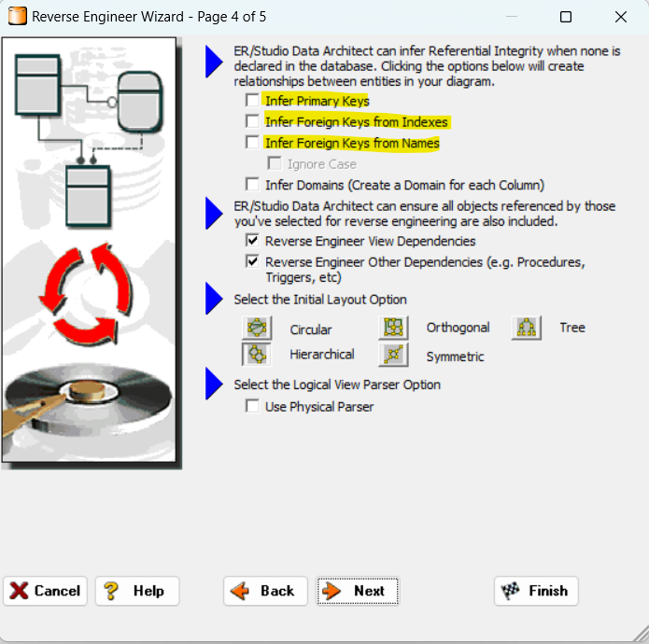Select the Orthogonal layout icon
This screenshot has width=649, height=644.
(394, 328)
